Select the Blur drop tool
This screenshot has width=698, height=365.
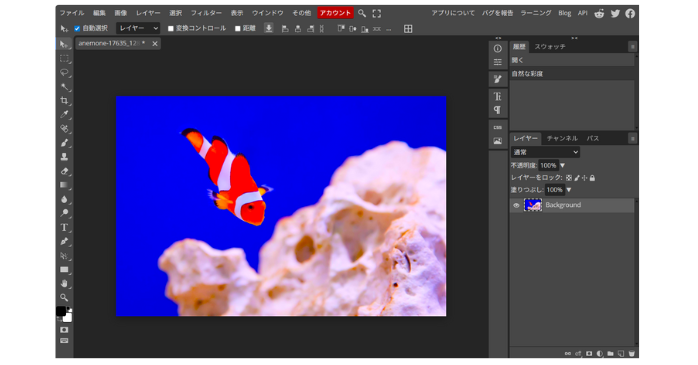click(x=64, y=199)
